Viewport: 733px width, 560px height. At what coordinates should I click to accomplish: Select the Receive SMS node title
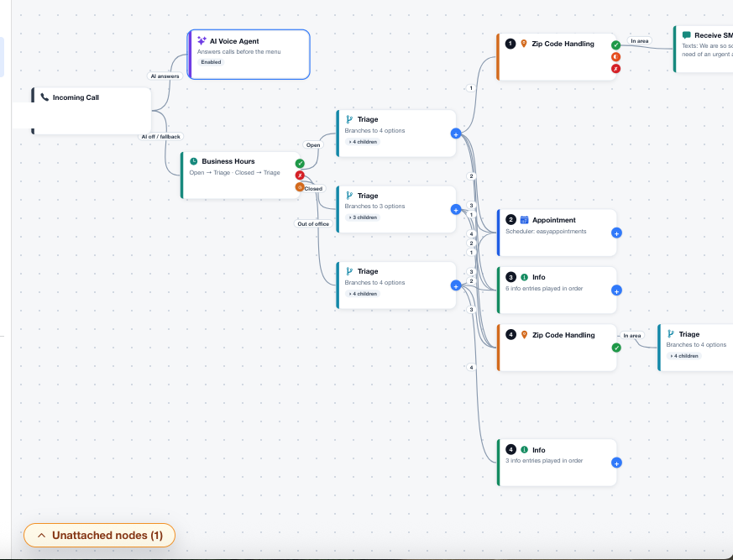click(714, 35)
